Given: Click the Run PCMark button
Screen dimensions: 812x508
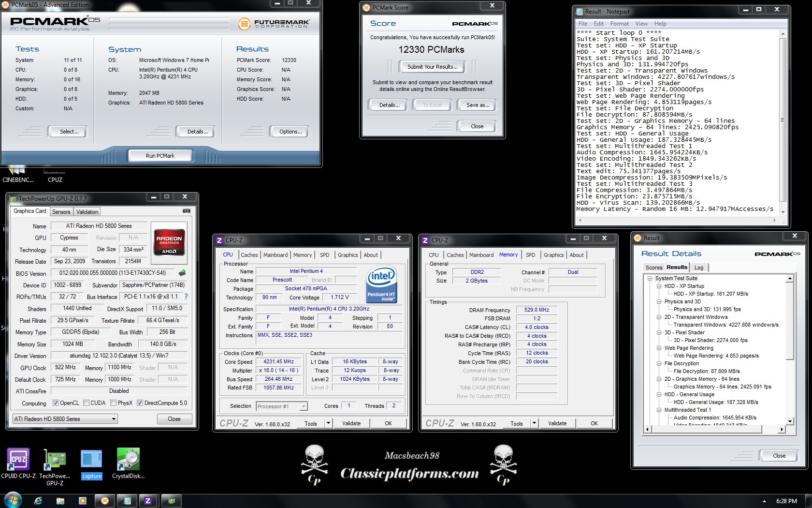Looking at the screenshot, I should tap(160, 156).
